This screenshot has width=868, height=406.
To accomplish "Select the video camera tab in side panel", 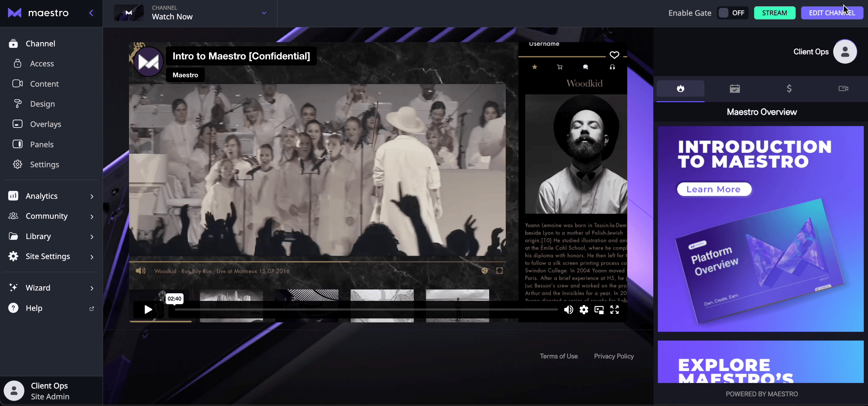I will (x=843, y=89).
